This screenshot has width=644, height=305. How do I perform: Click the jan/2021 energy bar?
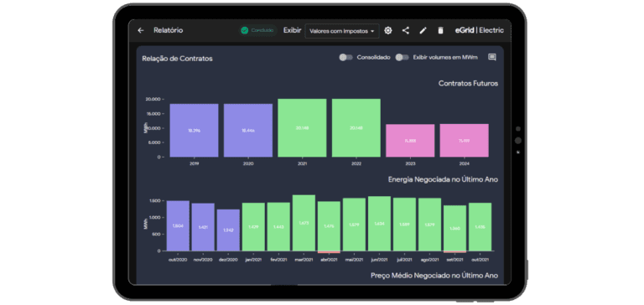pyautogui.click(x=253, y=226)
